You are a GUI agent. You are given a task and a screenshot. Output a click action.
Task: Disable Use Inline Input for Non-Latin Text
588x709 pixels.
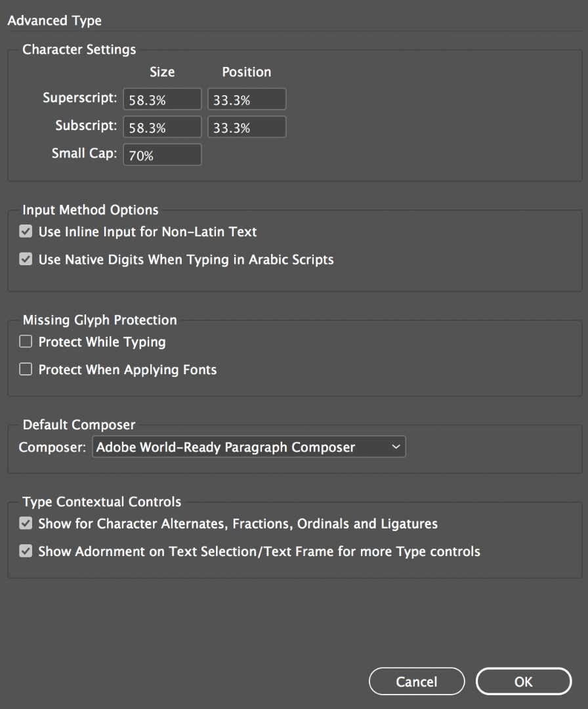point(26,232)
